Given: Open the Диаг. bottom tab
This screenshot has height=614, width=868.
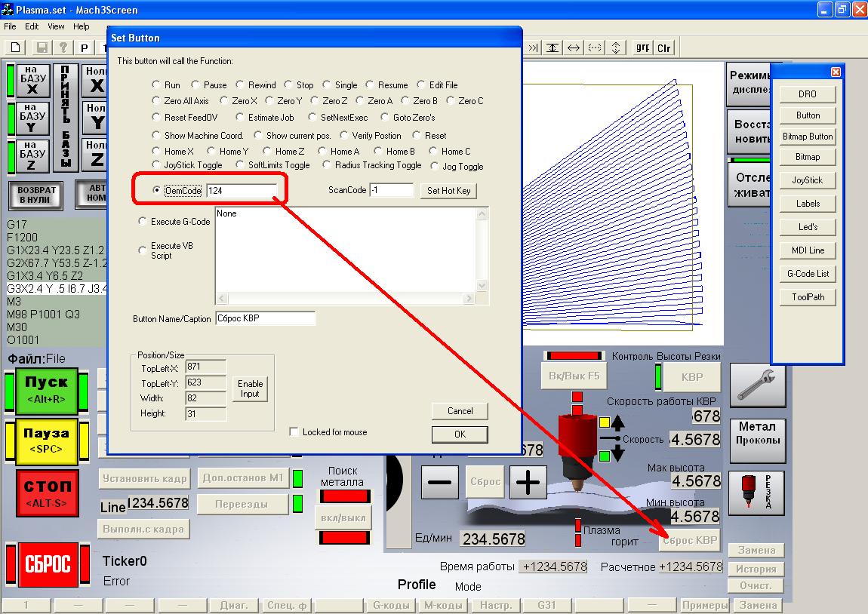Looking at the screenshot, I should click(234, 606).
